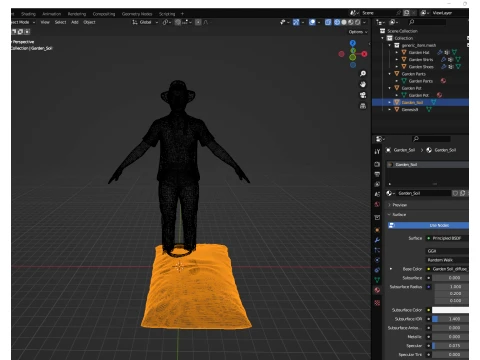The height and width of the screenshot is (360, 480).
Task: Click the white Subsurface Color swatch
Action: click(x=450, y=310)
